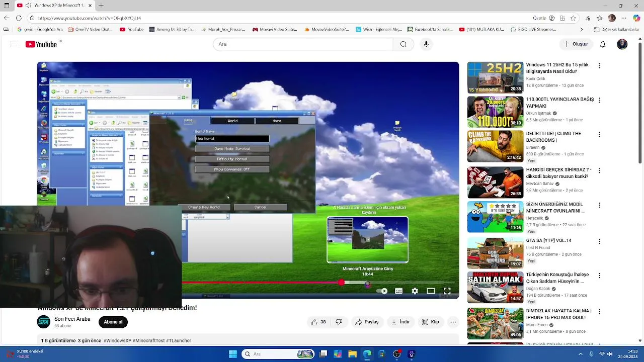Open 'Among Us 3D' bookmark
Screen dimensions: 644x362
click(x=172, y=30)
